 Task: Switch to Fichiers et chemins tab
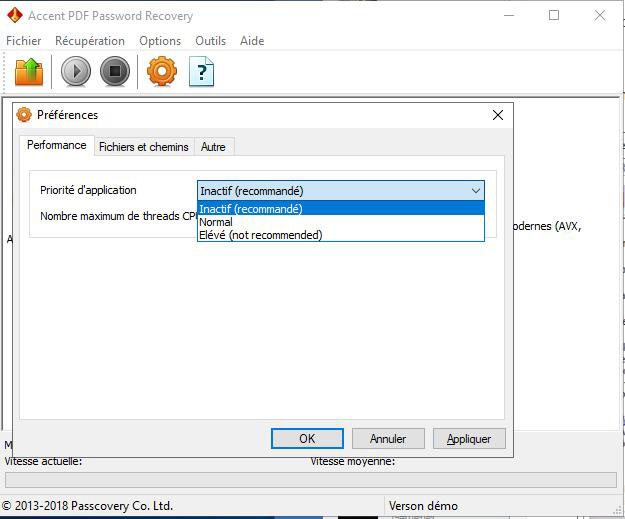(143, 147)
